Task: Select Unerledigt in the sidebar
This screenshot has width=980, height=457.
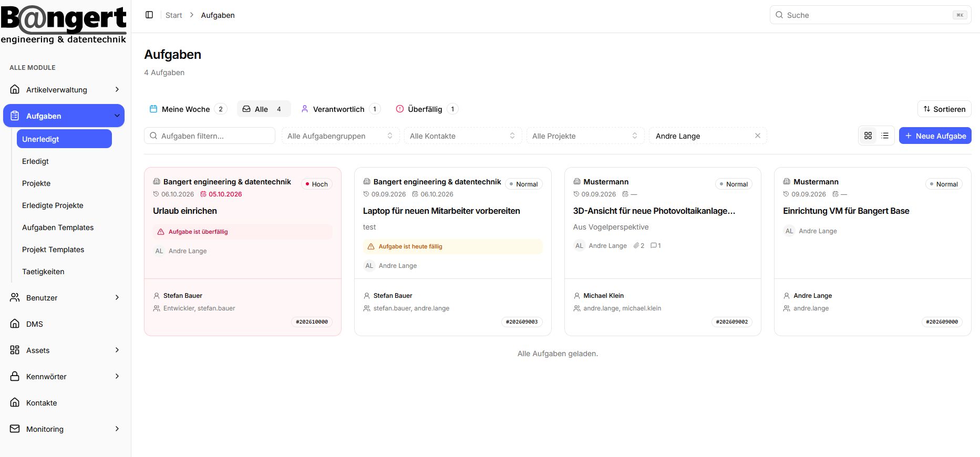Action: click(64, 139)
